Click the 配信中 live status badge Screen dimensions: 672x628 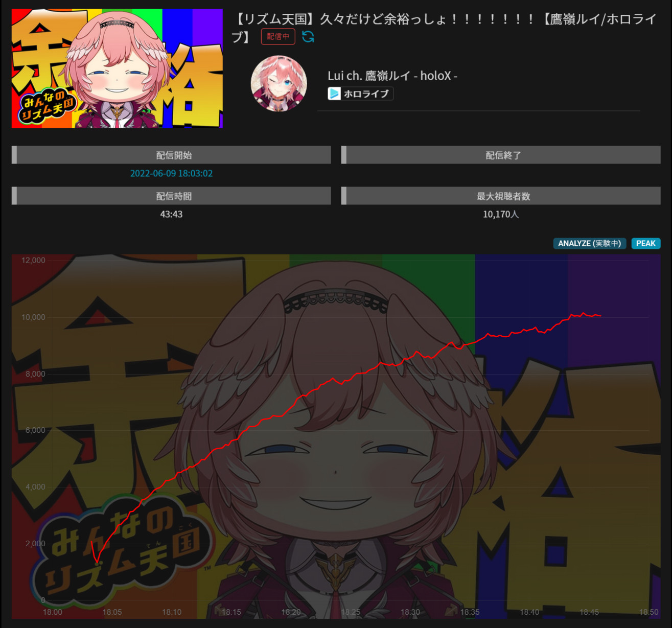point(278,37)
